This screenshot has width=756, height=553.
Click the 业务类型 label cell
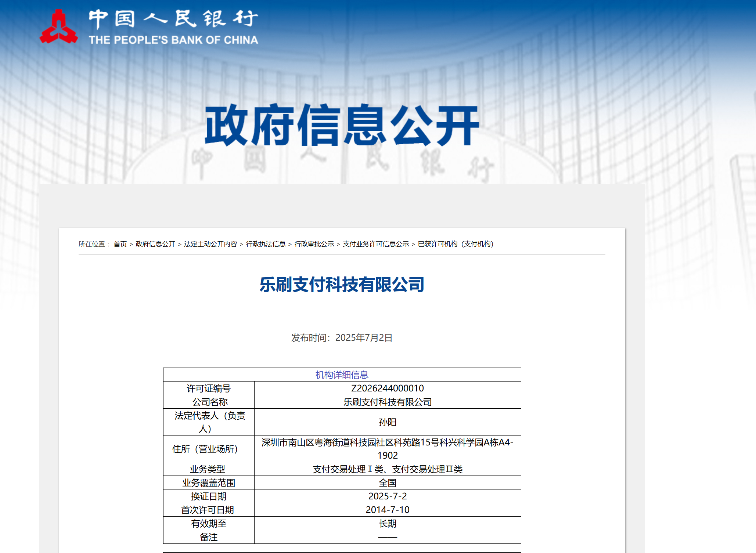pos(209,469)
